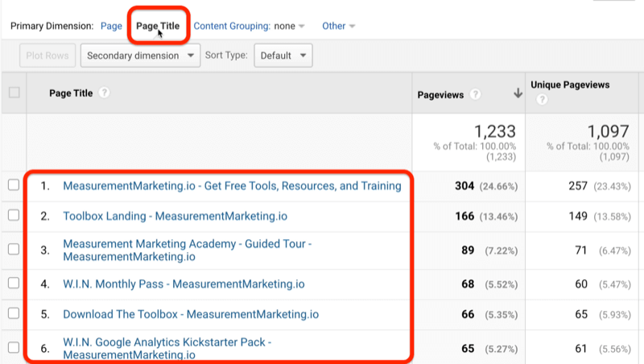
Task: Click the Pageviews value 89
Action: [468, 250]
